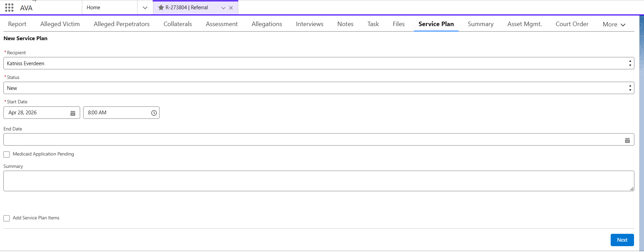Click the Home navigation tab
Screen dimensions: 644x252
pyautogui.click(x=110, y=8)
